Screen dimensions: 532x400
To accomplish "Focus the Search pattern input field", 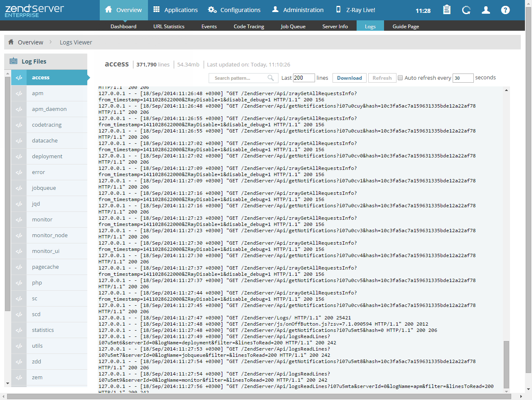I will point(239,78).
